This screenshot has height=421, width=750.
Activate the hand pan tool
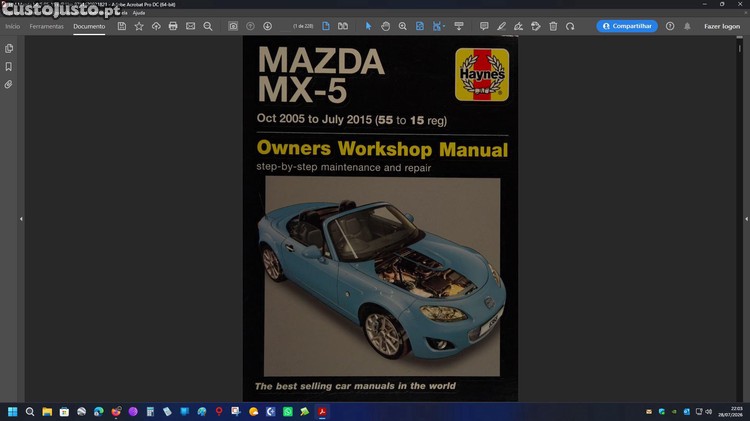[x=386, y=26]
